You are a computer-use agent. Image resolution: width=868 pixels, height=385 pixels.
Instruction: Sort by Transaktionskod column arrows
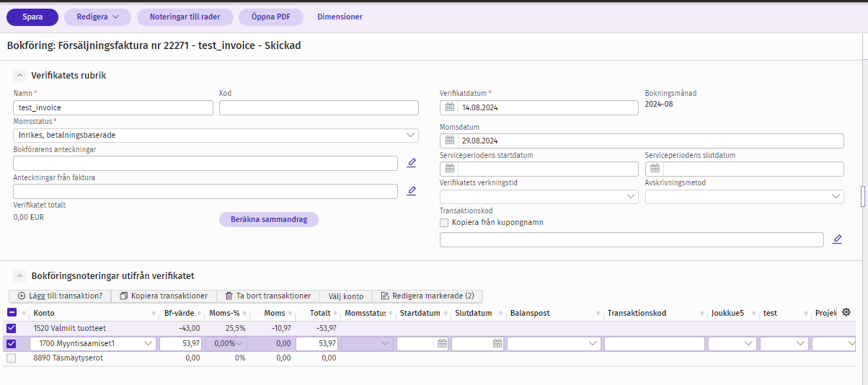701,314
